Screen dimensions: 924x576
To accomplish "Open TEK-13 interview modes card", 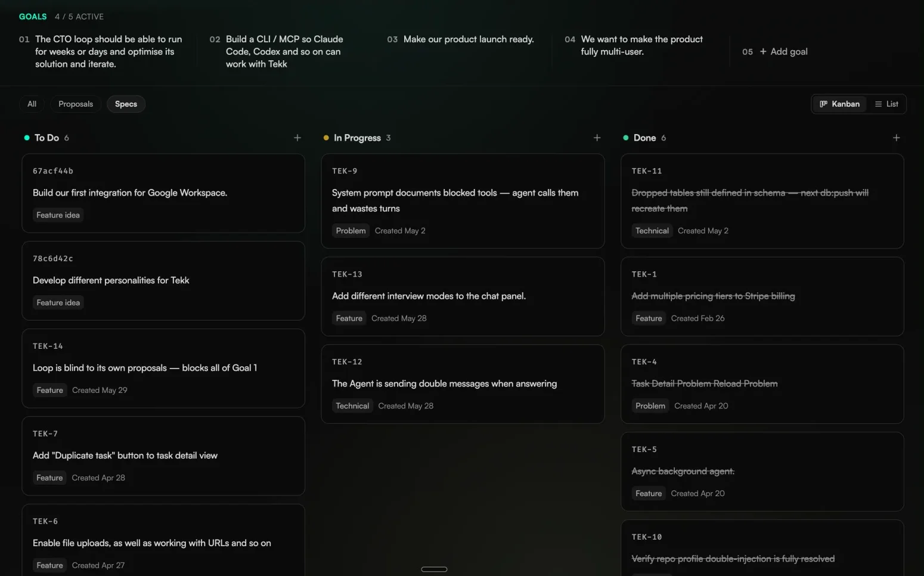I will 463,296.
